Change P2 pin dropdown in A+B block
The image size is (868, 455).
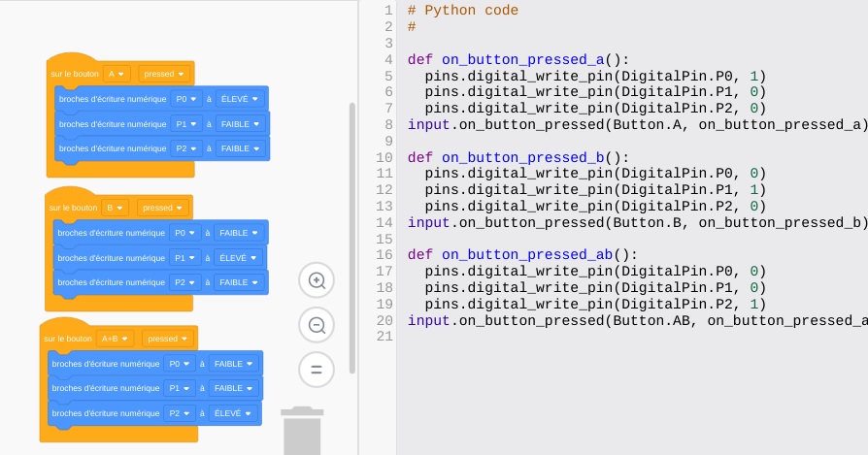click(180, 413)
